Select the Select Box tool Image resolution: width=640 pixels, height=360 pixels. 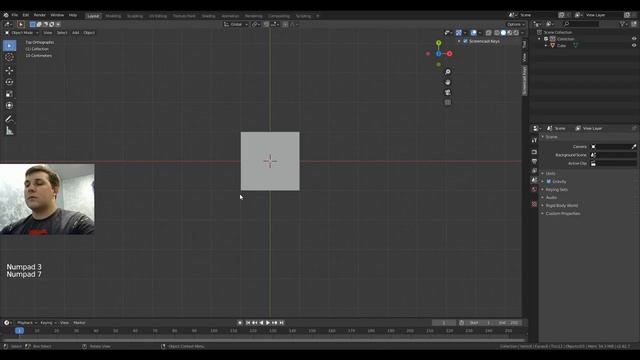[x=9, y=46]
